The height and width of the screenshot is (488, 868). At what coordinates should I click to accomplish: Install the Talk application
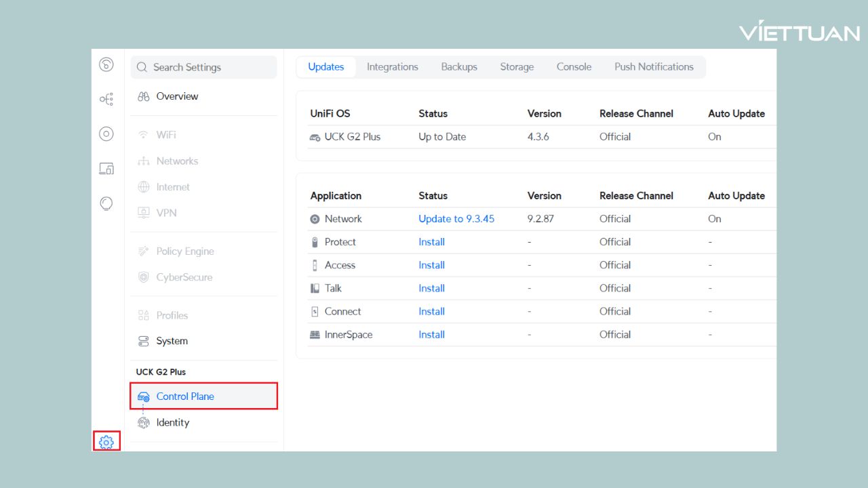click(431, 288)
